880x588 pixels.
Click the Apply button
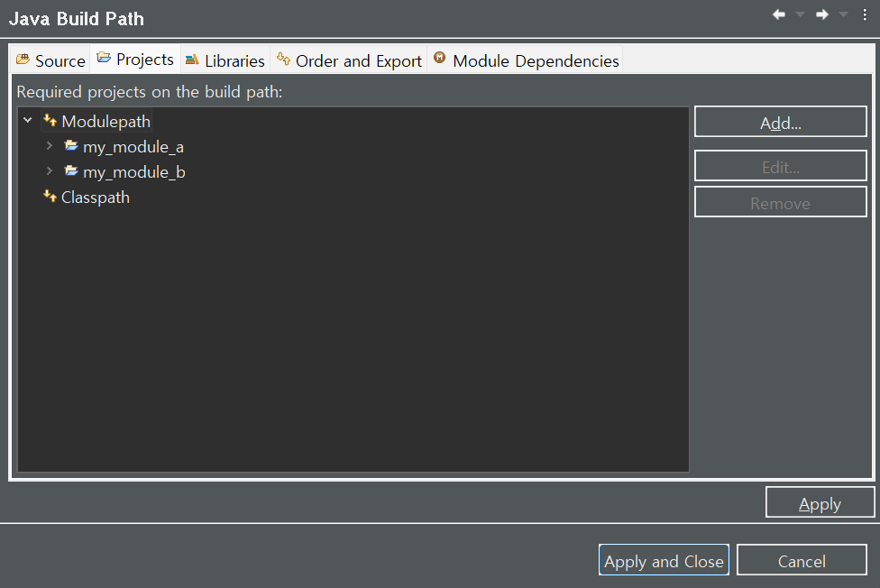pos(820,502)
